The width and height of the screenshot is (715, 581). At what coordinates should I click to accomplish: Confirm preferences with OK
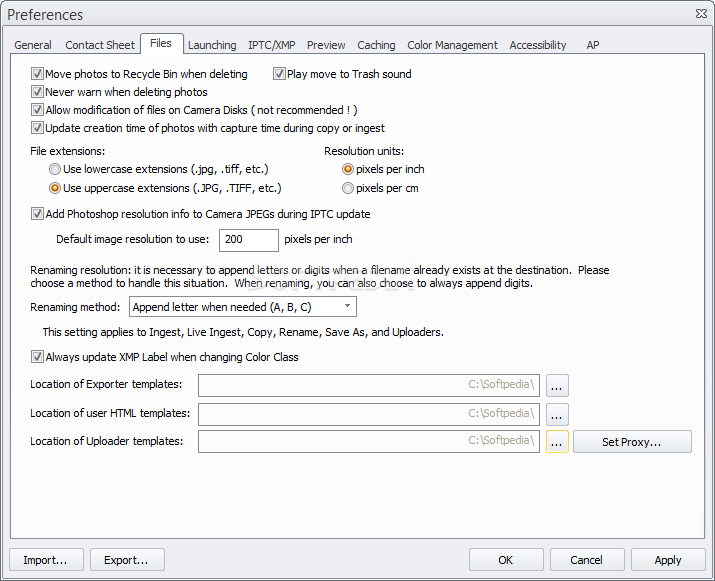tap(506, 560)
